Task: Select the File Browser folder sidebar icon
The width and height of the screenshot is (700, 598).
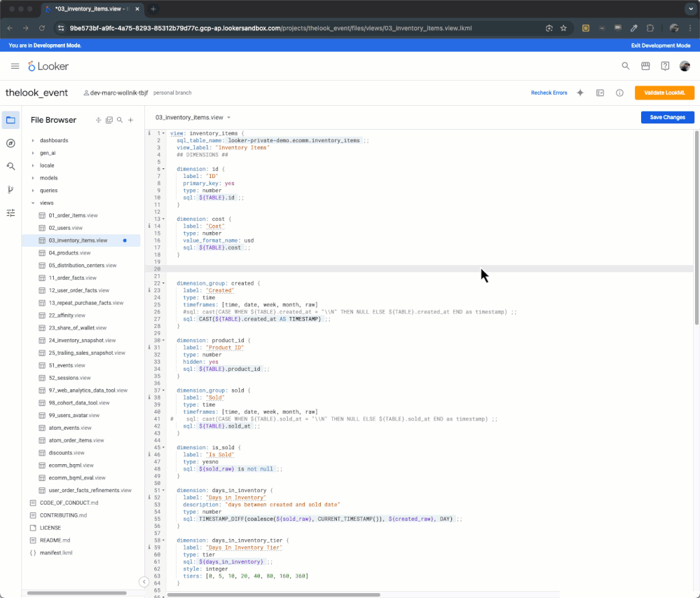Action: coord(11,120)
